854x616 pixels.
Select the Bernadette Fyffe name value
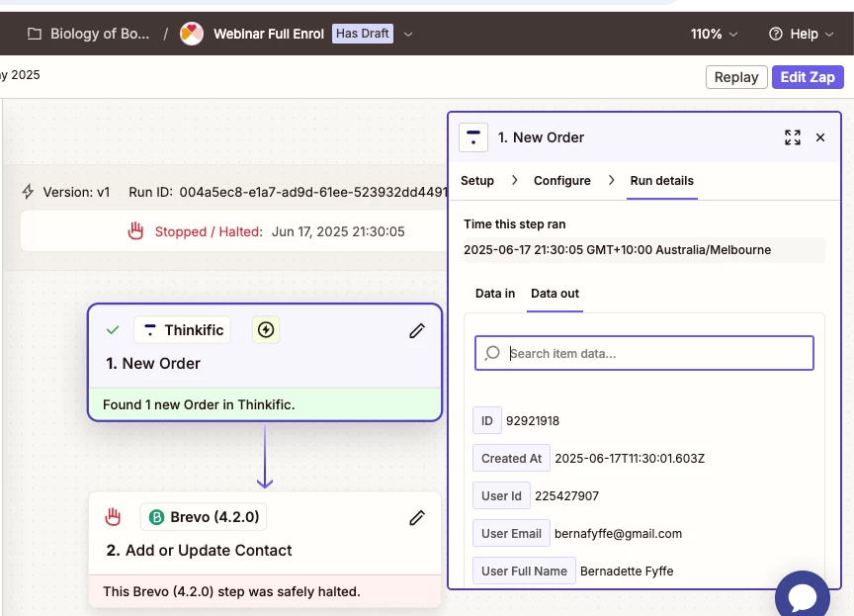pos(627,572)
